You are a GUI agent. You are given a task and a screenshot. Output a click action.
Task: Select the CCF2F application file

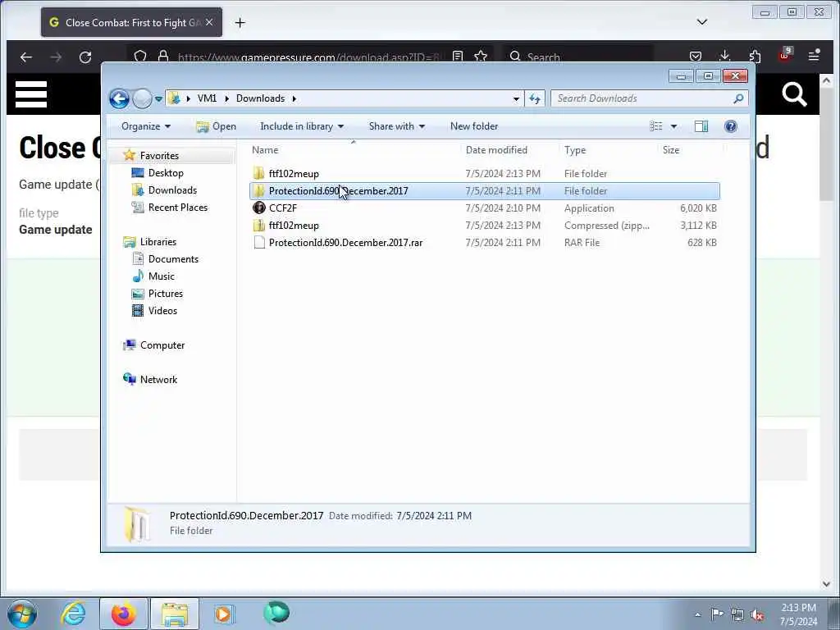(x=484, y=208)
